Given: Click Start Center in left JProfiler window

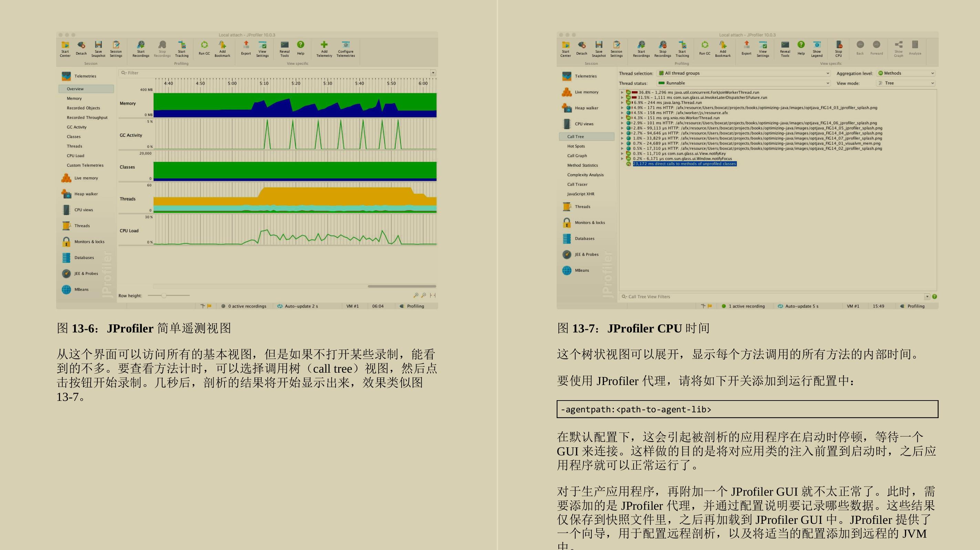Looking at the screenshot, I should pyautogui.click(x=65, y=49).
